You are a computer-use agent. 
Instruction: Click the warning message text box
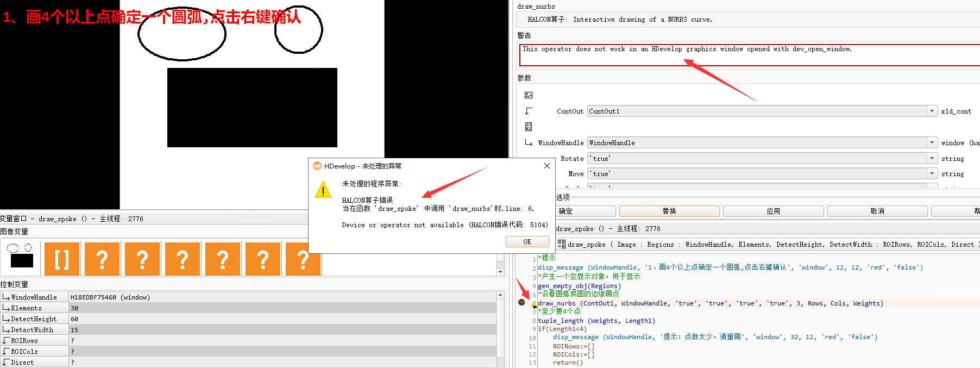tap(750, 55)
